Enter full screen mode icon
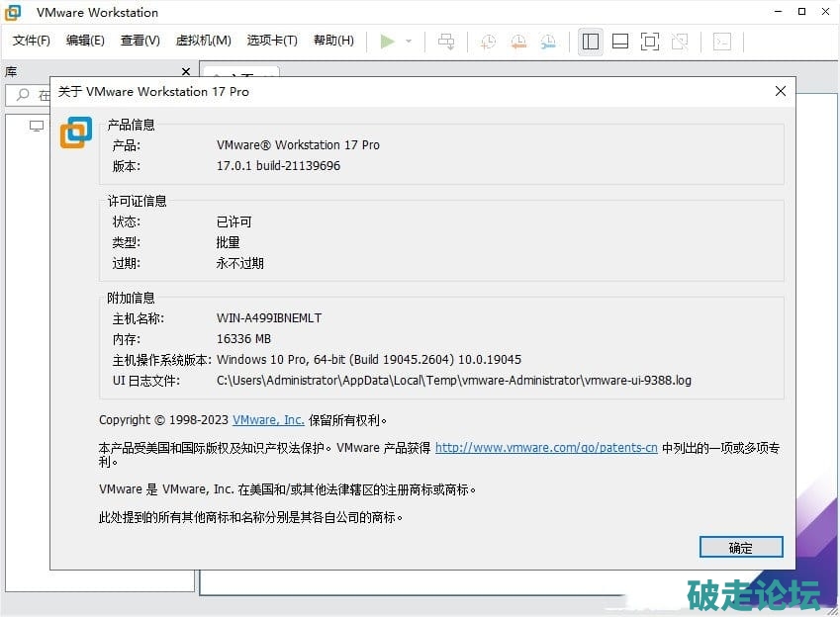This screenshot has height=617, width=840. point(650,42)
